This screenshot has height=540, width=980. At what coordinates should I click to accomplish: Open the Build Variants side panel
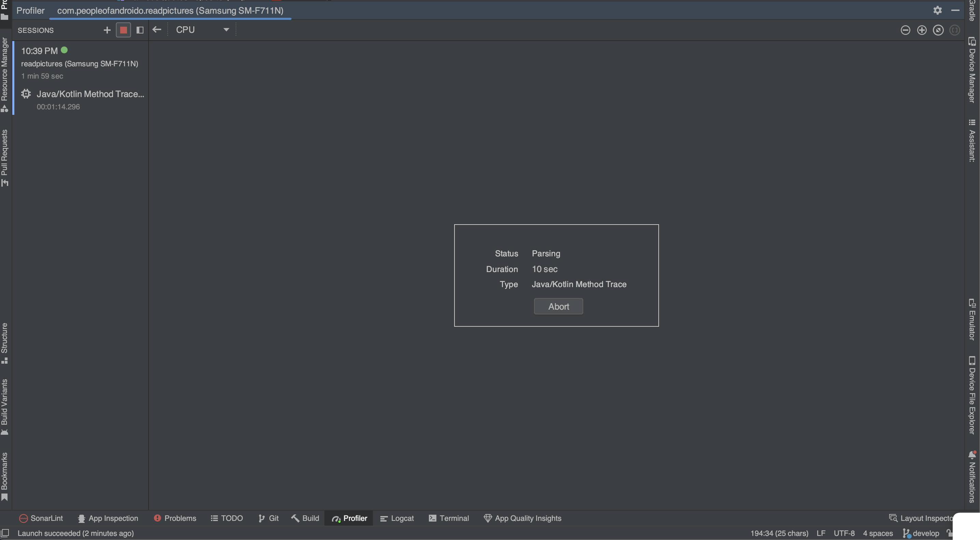(4, 407)
